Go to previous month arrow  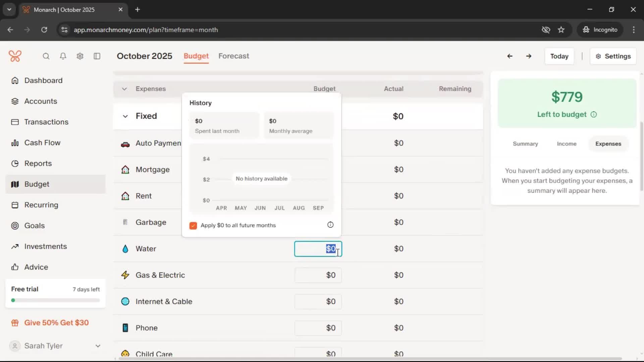point(509,56)
